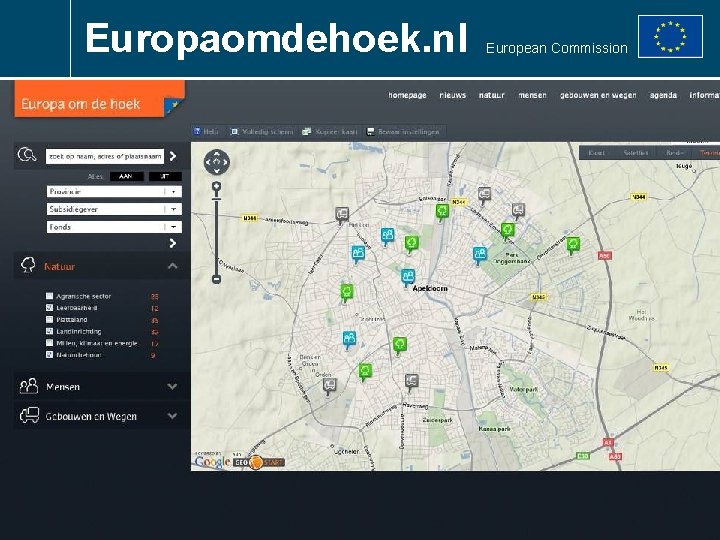The height and width of the screenshot is (540, 720).
Task: Uncheck the Natuurbehoud checkbox
Action: pos(50,354)
